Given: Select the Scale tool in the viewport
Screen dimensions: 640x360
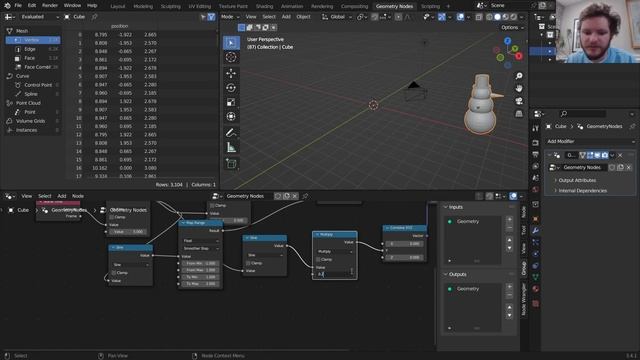Looking at the screenshot, I should 231,102.
